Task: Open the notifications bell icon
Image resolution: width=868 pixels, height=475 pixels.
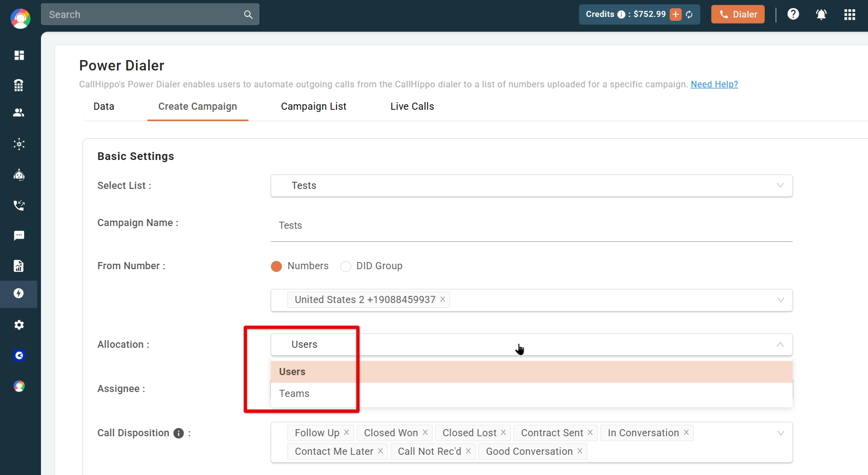Action: click(821, 14)
